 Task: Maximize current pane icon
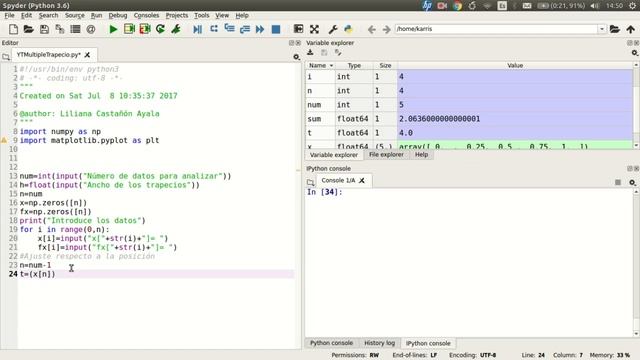[x=298, y=29]
